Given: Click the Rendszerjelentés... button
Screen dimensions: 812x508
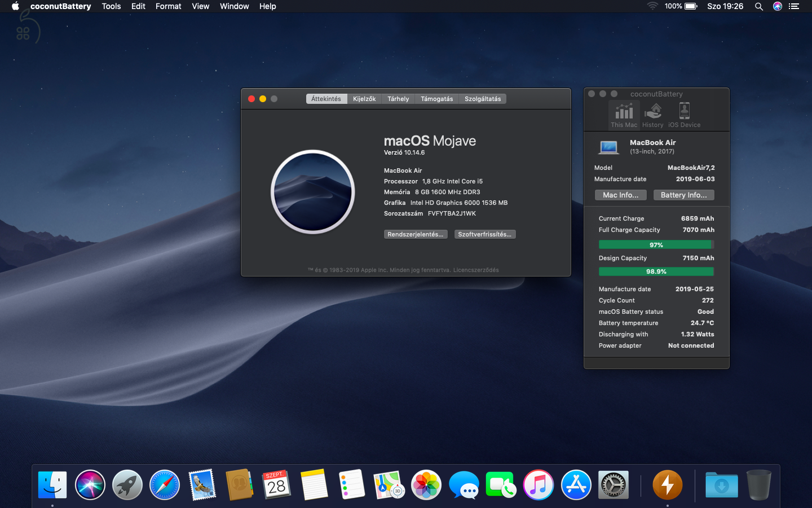Looking at the screenshot, I should coord(416,234).
